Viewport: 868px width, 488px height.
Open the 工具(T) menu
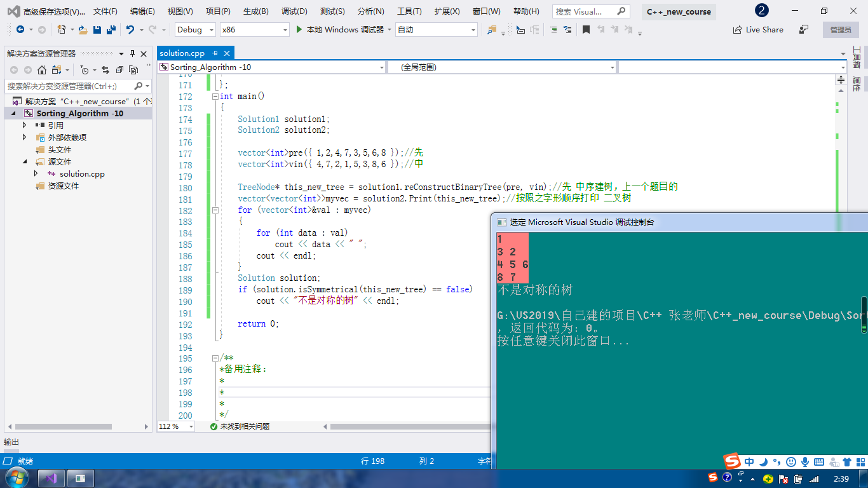(409, 11)
